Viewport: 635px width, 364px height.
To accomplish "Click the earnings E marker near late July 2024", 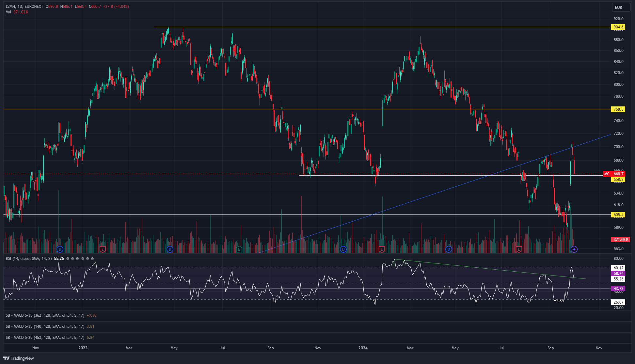I will pos(519,249).
